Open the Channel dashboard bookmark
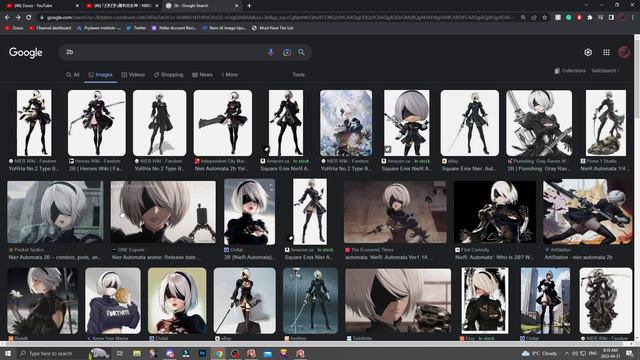Screen dimensions: 640x360 pyautogui.click(x=50, y=28)
